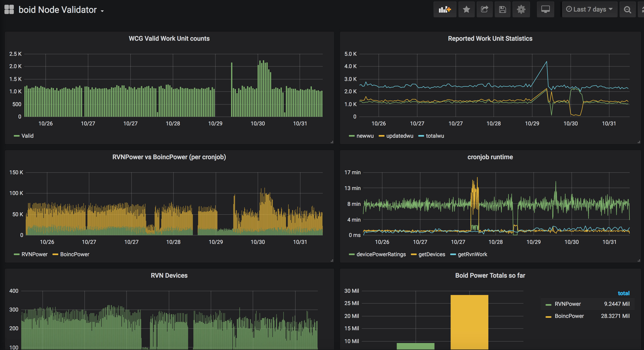
Task: Click the zoom out time range icon
Action: pos(627,9)
